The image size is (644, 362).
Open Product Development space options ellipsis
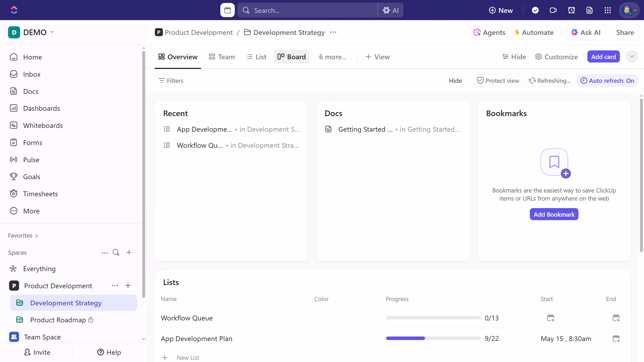115,286
